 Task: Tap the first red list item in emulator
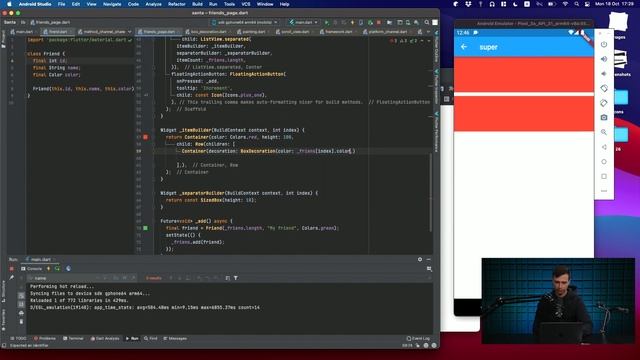(524, 75)
